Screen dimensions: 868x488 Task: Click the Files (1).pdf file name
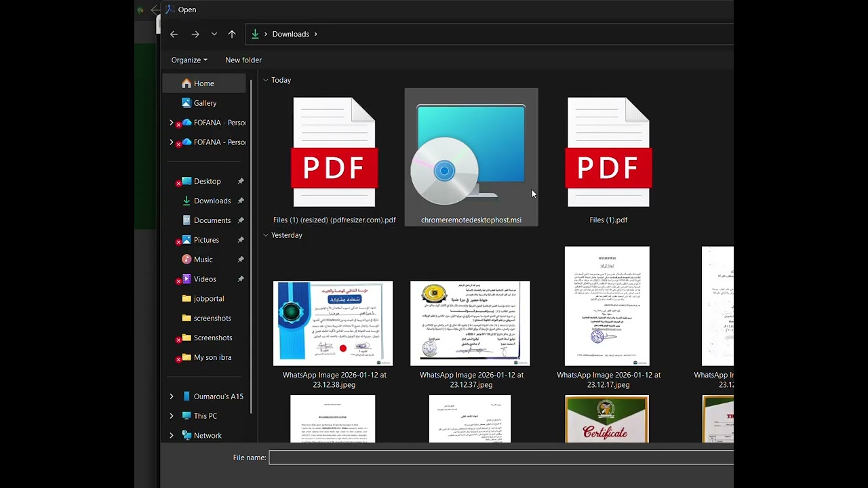click(608, 220)
